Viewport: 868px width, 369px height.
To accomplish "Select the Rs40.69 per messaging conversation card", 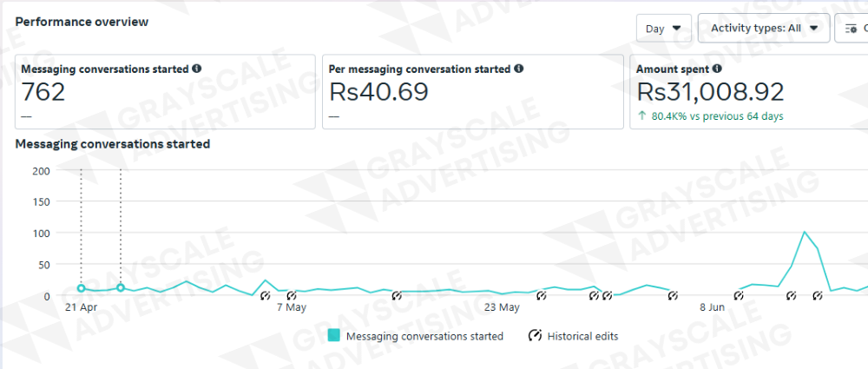I will 473,92.
